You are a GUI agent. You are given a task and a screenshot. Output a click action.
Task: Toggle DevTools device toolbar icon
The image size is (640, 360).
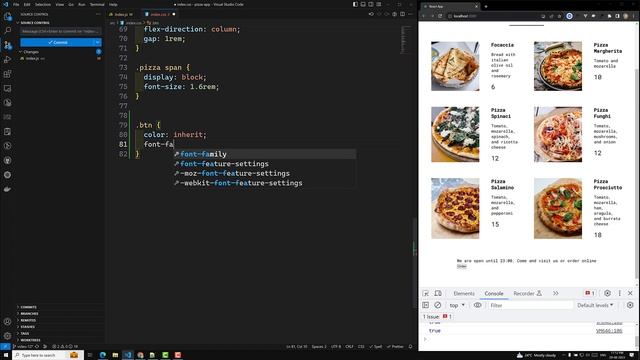[x=438, y=293]
